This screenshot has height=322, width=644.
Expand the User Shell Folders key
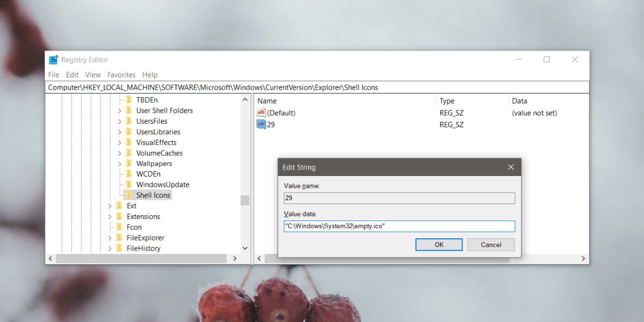(x=120, y=111)
